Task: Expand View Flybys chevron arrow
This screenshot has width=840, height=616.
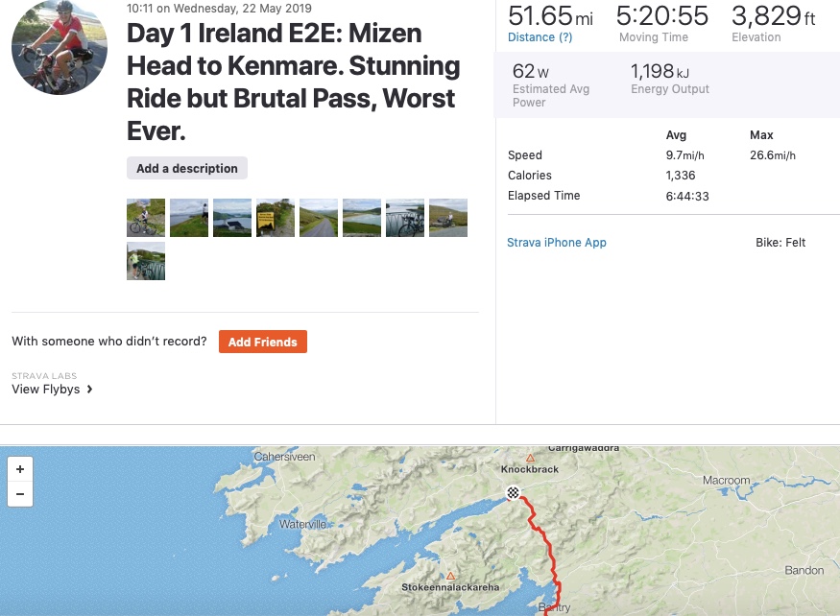Action: click(89, 390)
